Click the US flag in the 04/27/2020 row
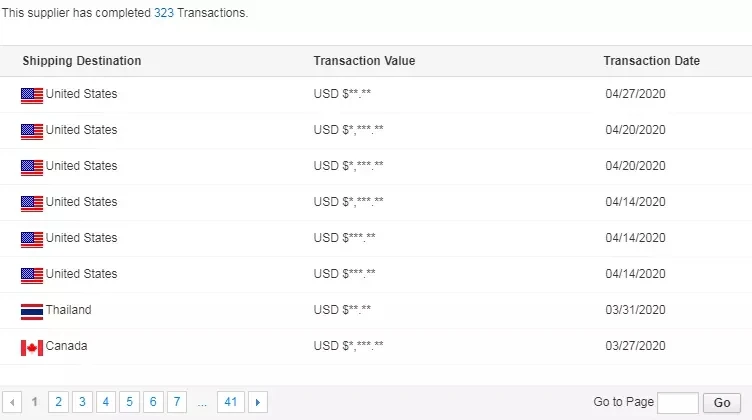Screen dimensions: 752x420 [32, 95]
